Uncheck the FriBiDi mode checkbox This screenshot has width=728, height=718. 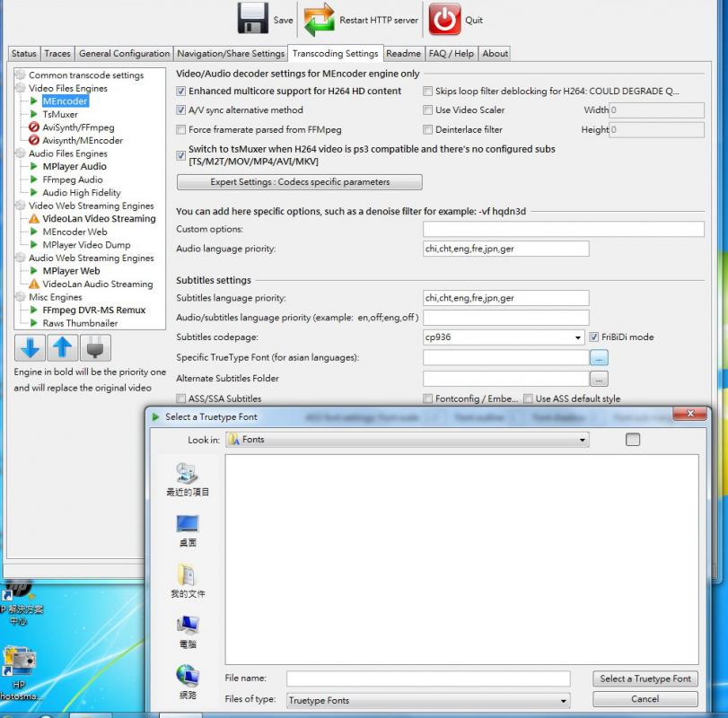tap(594, 337)
